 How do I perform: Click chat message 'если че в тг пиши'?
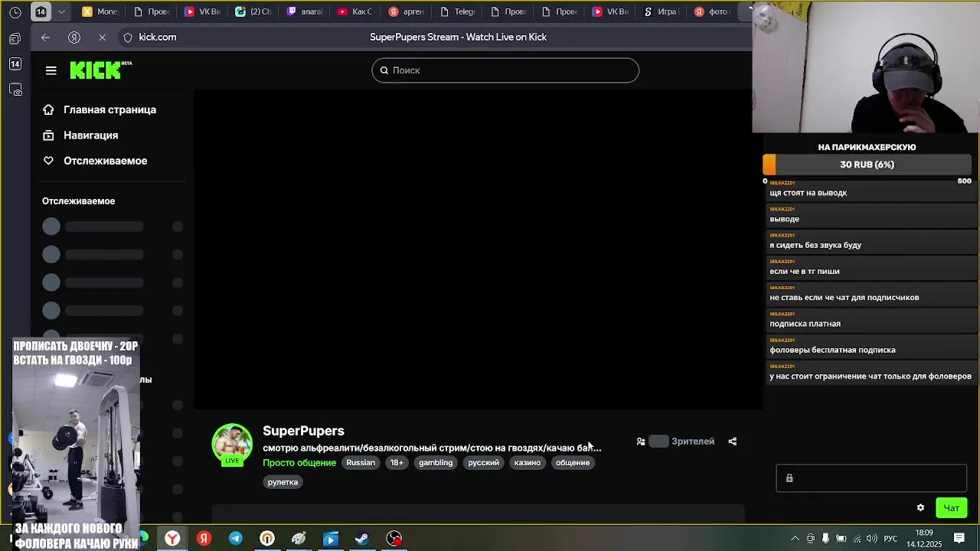point(804,271)
